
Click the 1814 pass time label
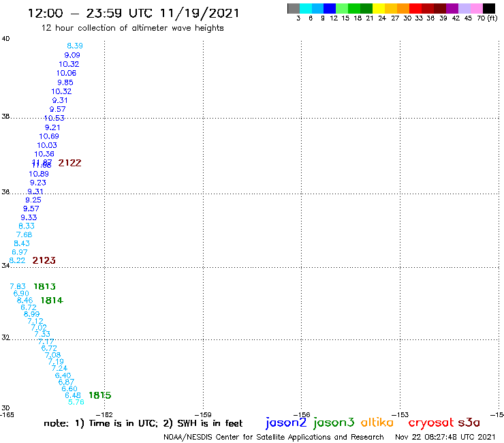click(52, 301)
